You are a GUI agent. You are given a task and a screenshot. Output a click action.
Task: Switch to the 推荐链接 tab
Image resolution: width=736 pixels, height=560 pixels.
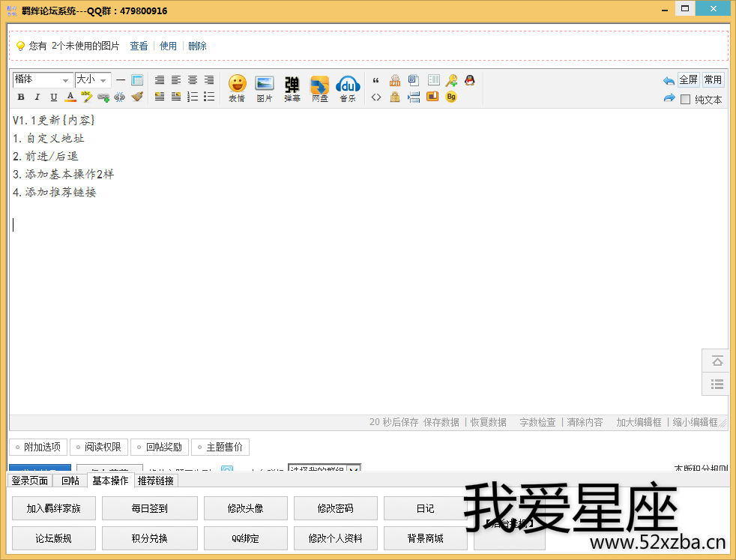[x=155, y=481]
